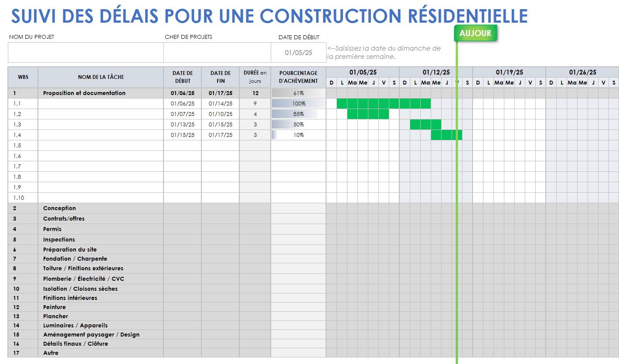Viewport: 619px width, 364px height.
Task: Select the 'Préparation du site' row label
Action: [x=70, y=250]
